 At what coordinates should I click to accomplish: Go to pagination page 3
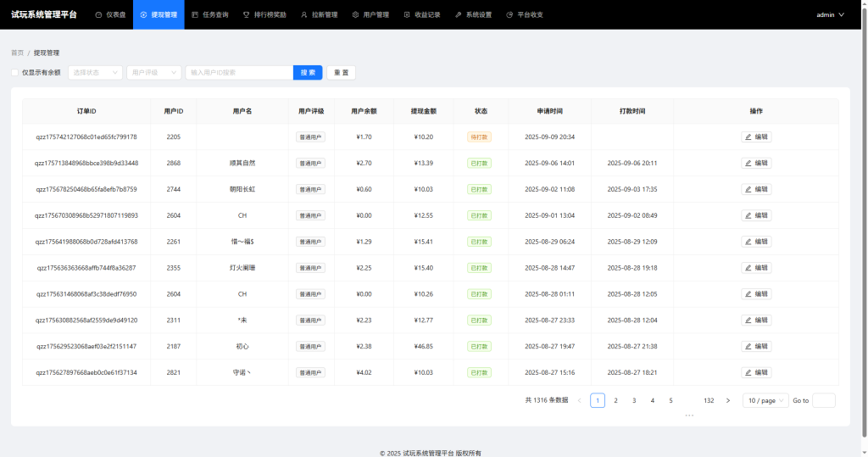(634, 400)
